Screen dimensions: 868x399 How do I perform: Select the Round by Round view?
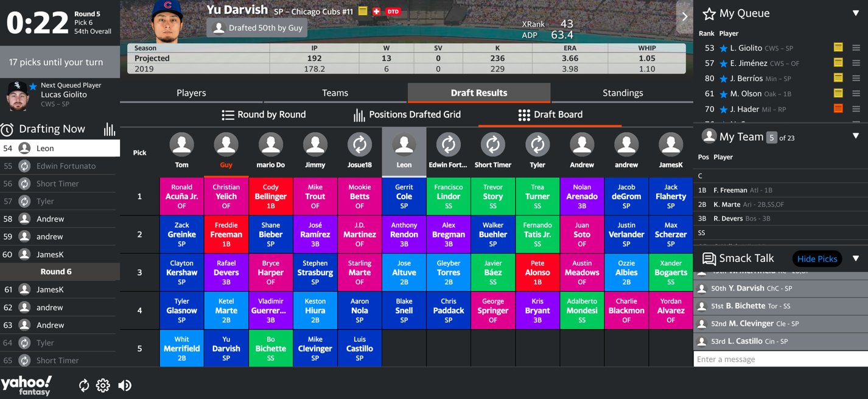[264, 115]
